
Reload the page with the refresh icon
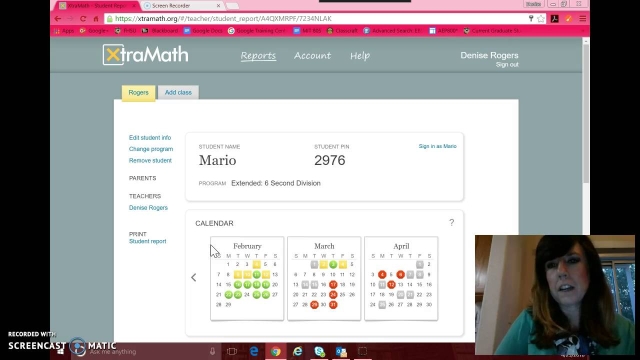tap(83, 19)
